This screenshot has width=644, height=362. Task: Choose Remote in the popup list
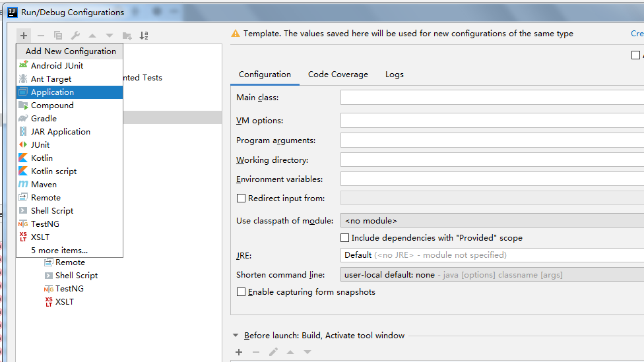(x=69, y=197)
